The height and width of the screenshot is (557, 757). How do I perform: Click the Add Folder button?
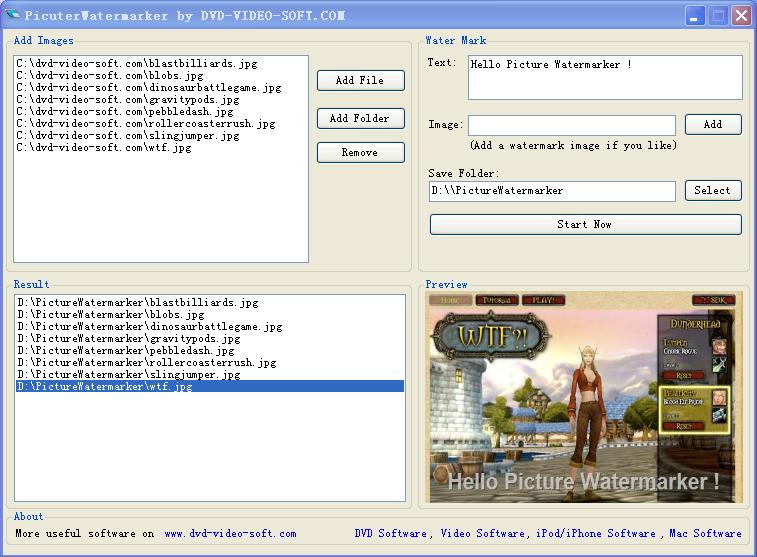tap(360, 118)
